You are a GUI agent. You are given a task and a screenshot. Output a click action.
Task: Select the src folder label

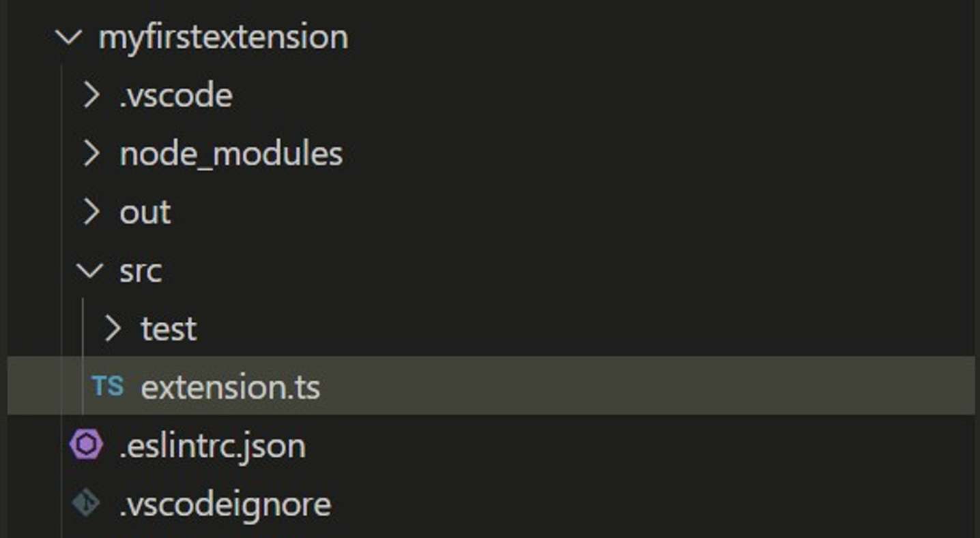coord(141,271)
